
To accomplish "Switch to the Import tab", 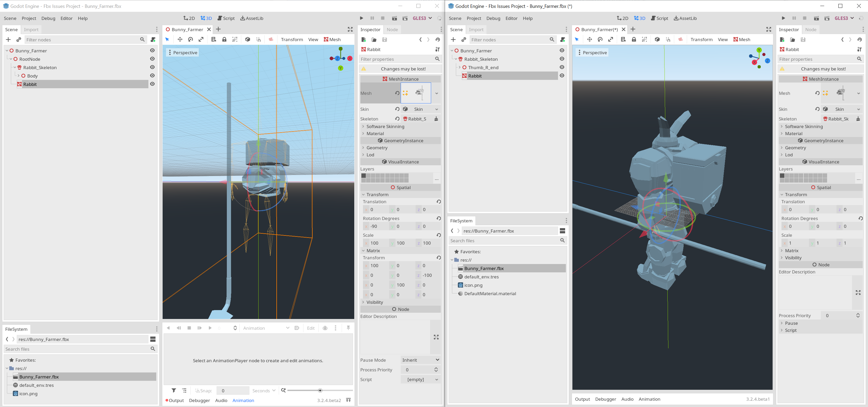I will coord(31,30).
